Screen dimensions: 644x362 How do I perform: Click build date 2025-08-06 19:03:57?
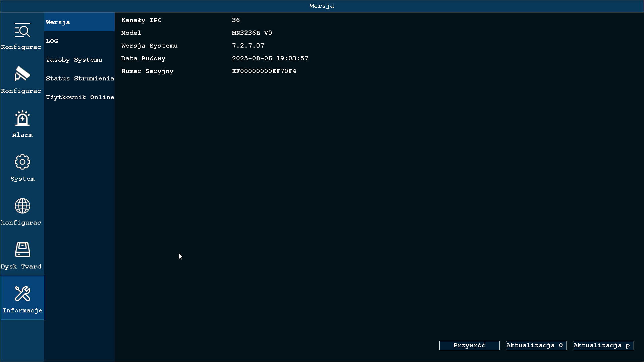[270, 58]
